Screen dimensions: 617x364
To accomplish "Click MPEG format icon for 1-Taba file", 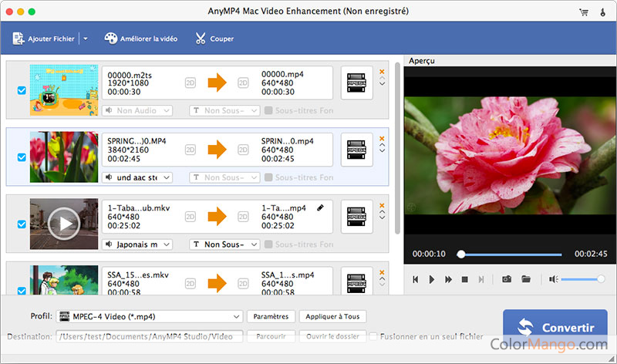I will 356,217.
